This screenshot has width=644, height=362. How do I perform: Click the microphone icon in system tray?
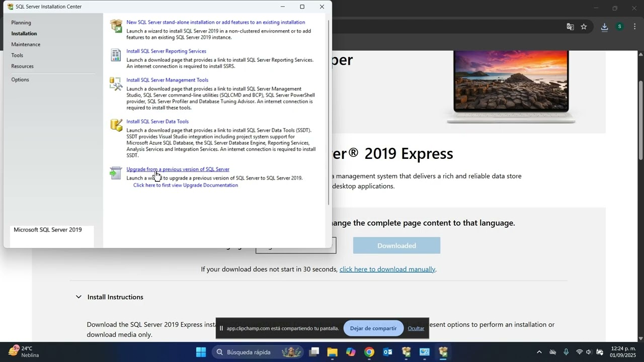click(x=566, y=352)
